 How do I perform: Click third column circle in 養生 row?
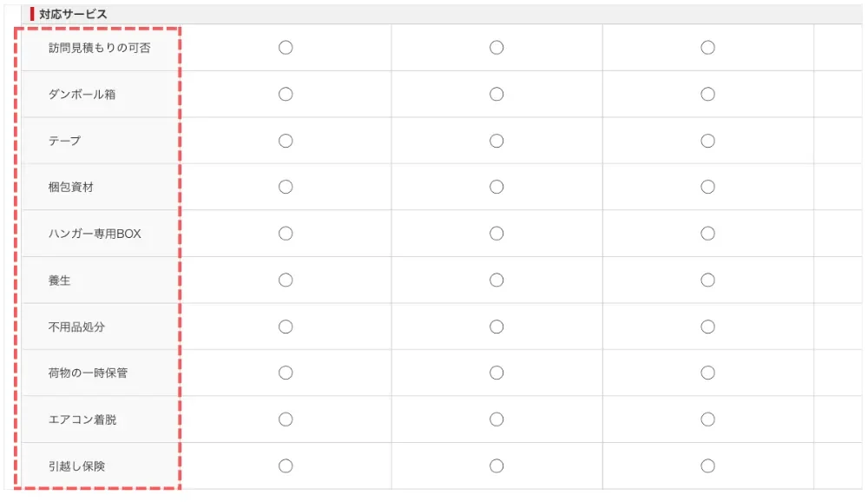click(x=707, y=280)
